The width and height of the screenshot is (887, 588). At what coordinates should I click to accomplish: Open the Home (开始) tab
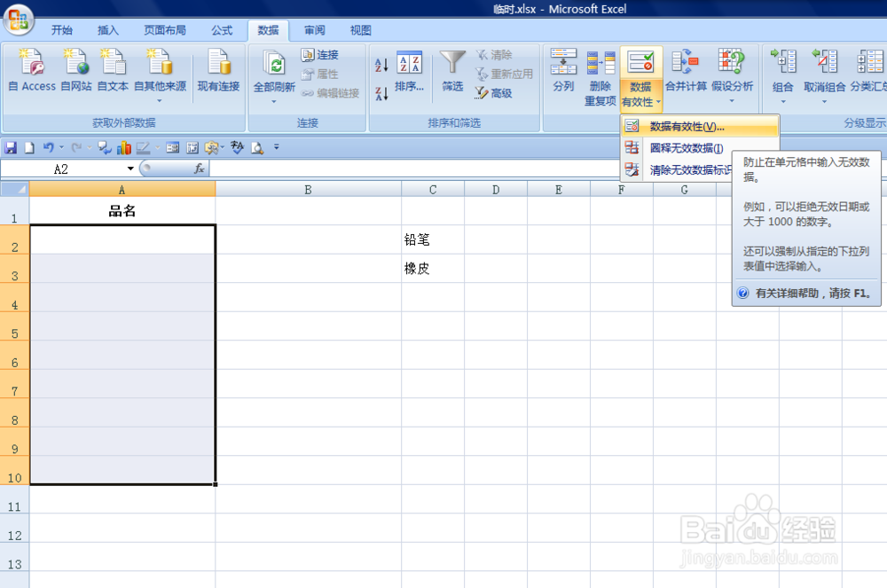pos(62,30)
